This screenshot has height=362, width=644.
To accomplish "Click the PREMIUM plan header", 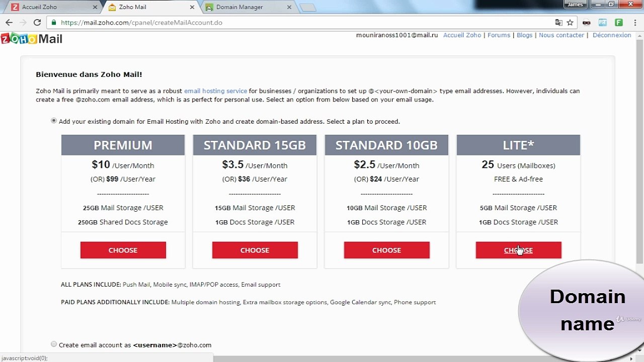I will pyautogui.click(x=123, y=145).
